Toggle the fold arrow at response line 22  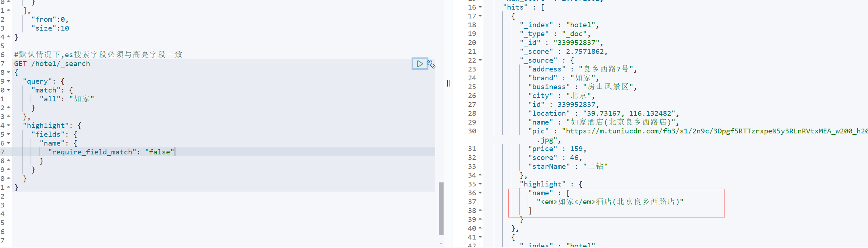click(480, 60)
